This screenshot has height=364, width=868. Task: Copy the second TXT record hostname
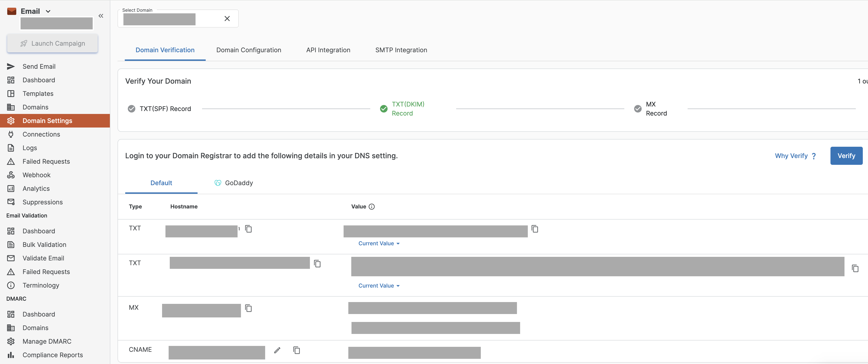317,264
